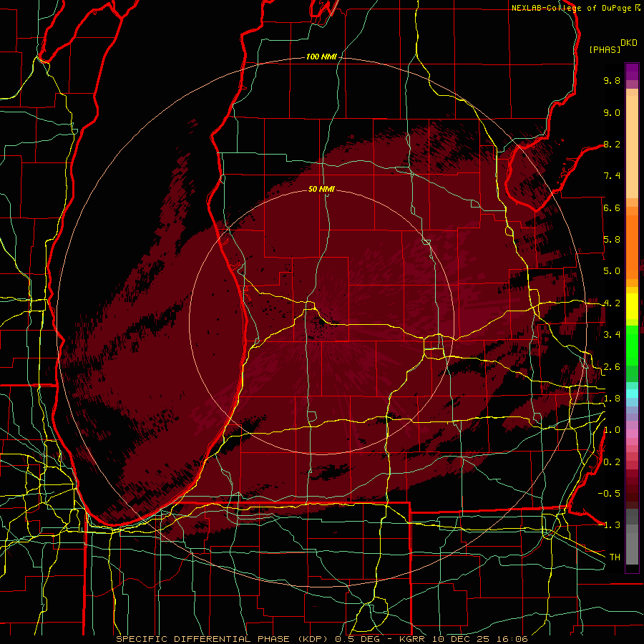Click the 6.6 scale value
This screenshot has width=644, height=644.
tap(612, 208)
